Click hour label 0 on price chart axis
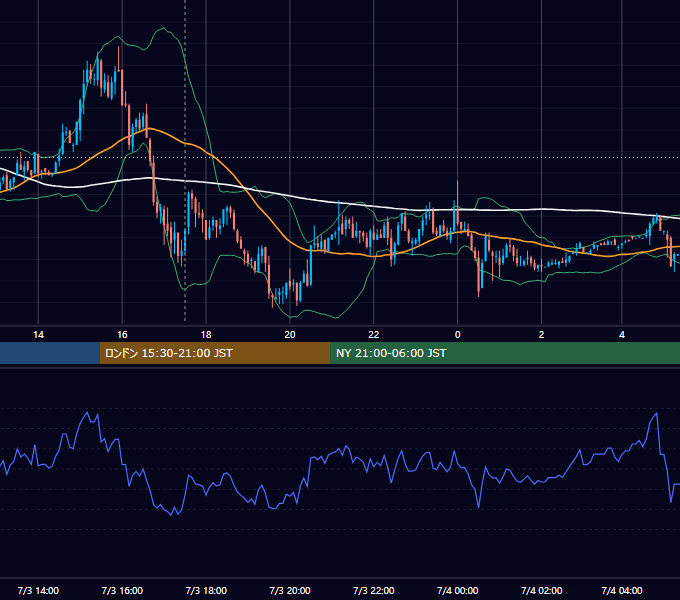This screenshot has width=680, height=600. pos(458,335)
